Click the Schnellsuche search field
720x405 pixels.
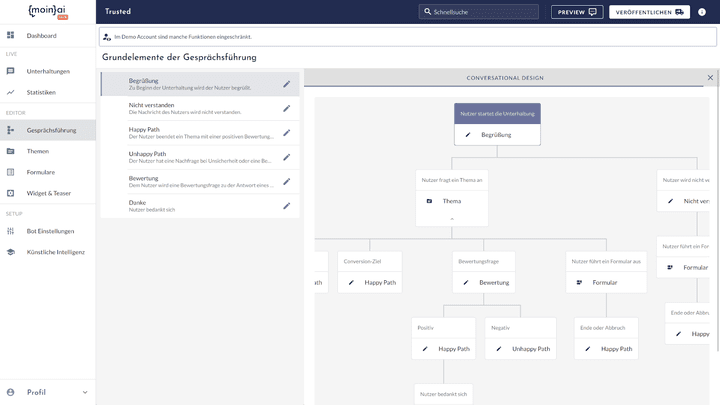tap(482, 12)
